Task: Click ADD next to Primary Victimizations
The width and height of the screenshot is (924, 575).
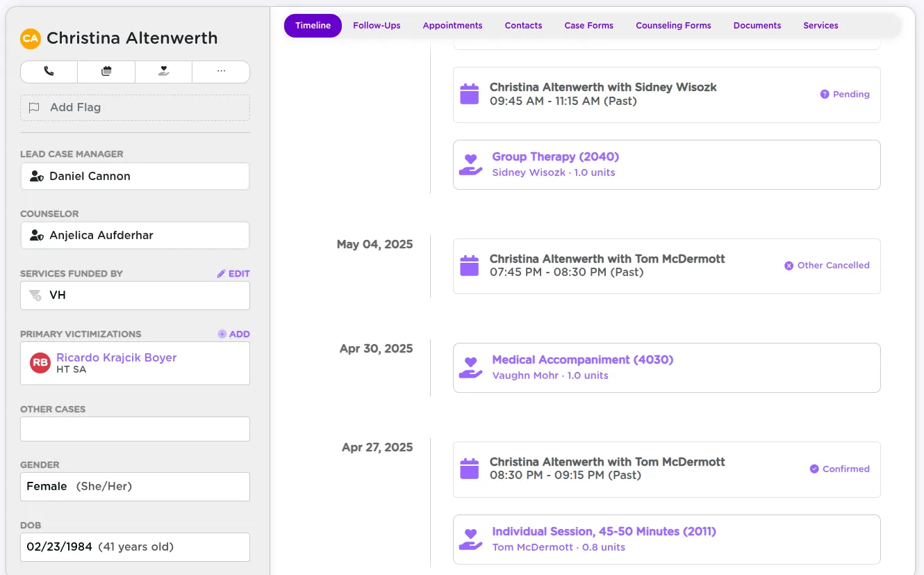Action: (x=234, y=334)
